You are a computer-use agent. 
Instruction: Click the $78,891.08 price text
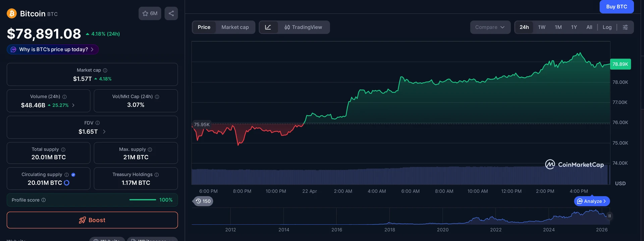point(44,34)
